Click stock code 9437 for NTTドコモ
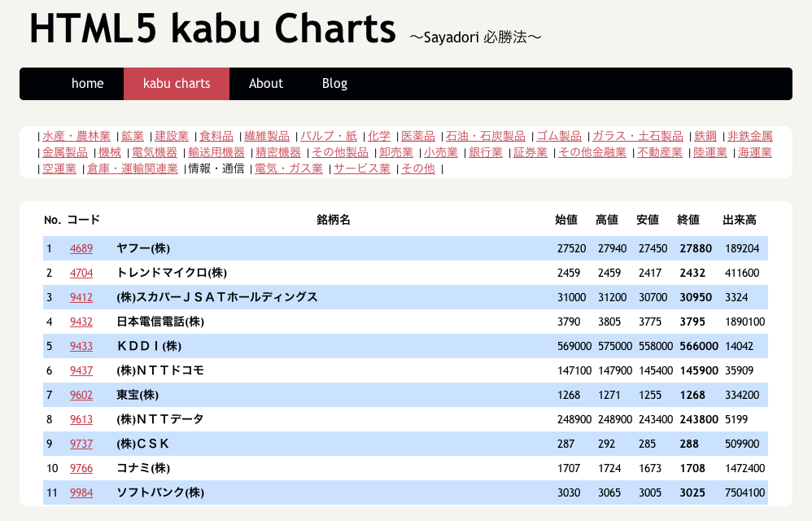Viewport: 812px width, 521px height. pyautogui.click(x=81, y=371)
